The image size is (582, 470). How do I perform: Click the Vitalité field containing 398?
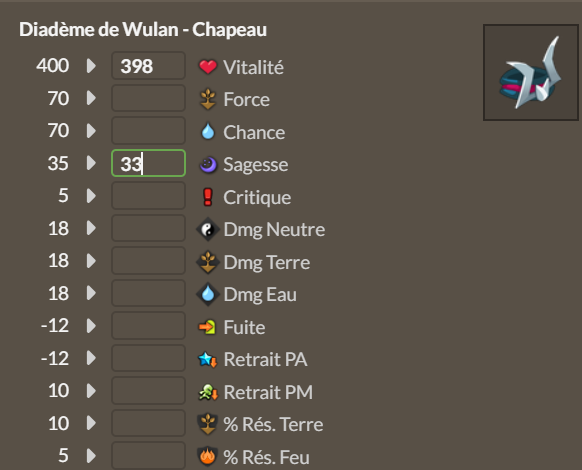tap(148, 66)
